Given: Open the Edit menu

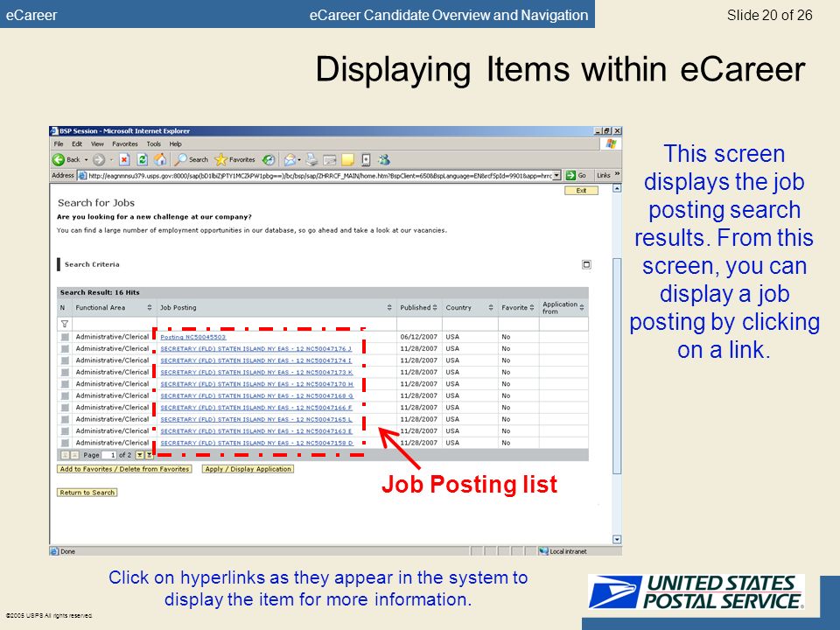Looking at the screenshot, I should (x=77, y=144).
